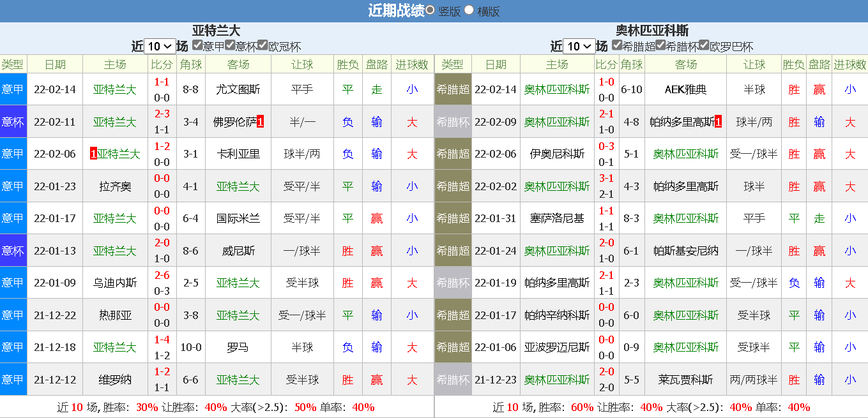Click the 6-10 corner count
This screenshot has height=418, width=868.
(632, 89)
